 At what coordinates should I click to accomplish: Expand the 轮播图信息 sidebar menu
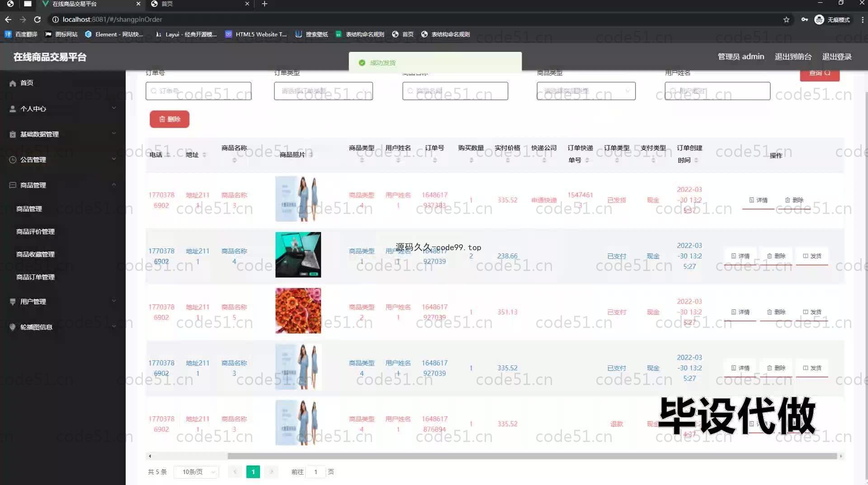point(62,327)
